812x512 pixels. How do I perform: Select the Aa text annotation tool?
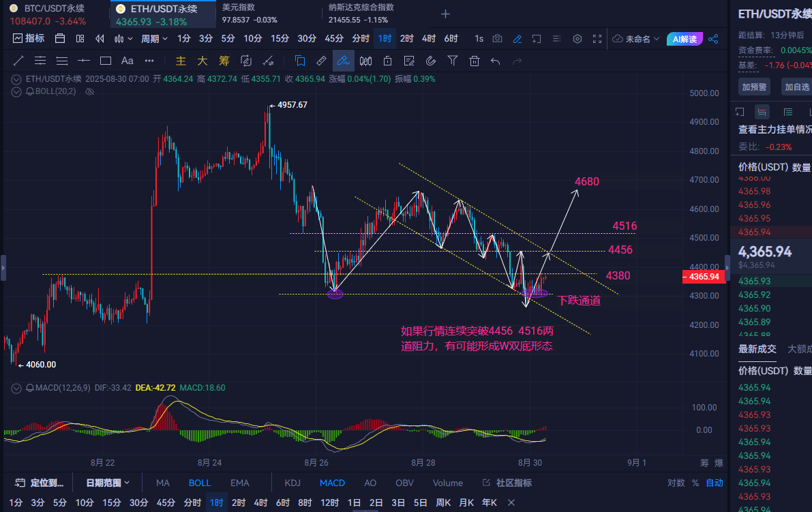click(x=127, y=61)
